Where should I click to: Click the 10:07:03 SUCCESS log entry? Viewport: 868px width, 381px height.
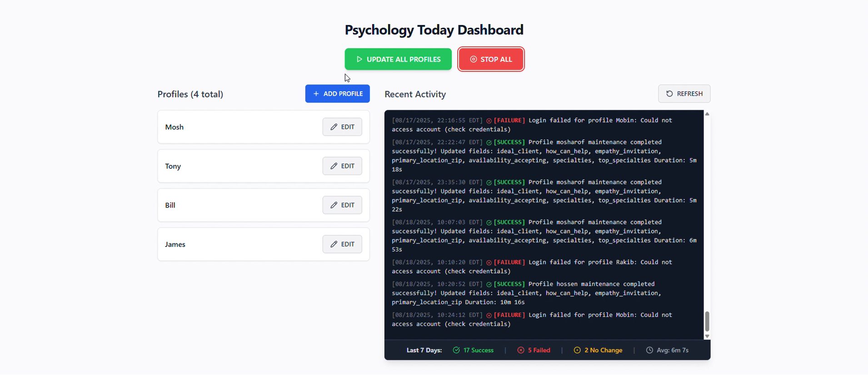[544, 236]
